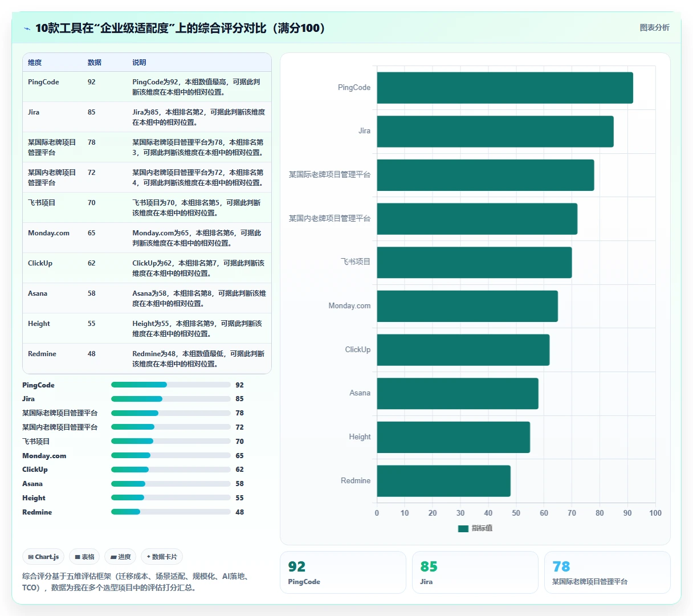Click the x-axis tick label 50
Image resolution: width=693 pixels, height=616 pixels.
click(x=516, y=513)
